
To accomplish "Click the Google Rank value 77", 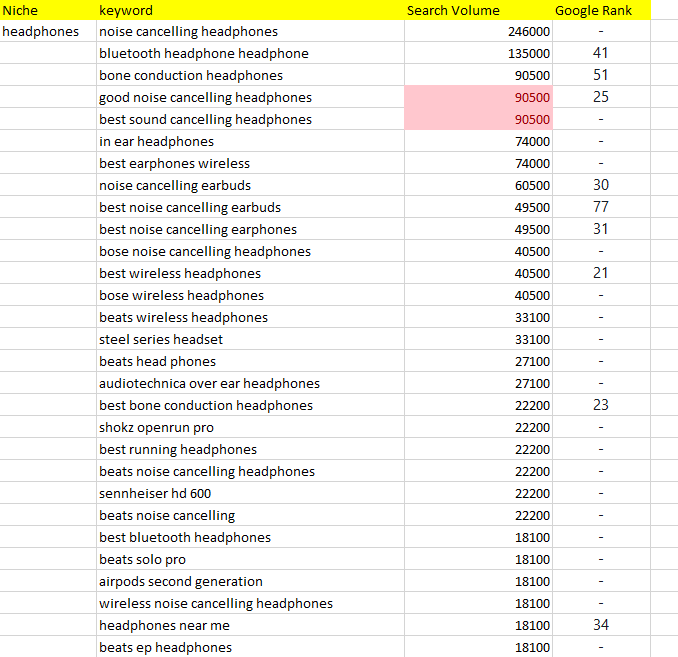I will pos(600,208).
